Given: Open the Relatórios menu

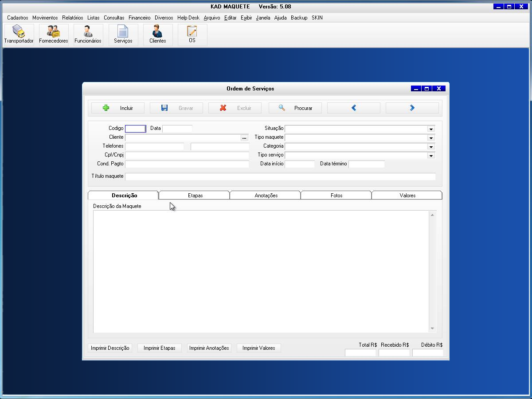Looking at the screenshot, I should 73,18.
